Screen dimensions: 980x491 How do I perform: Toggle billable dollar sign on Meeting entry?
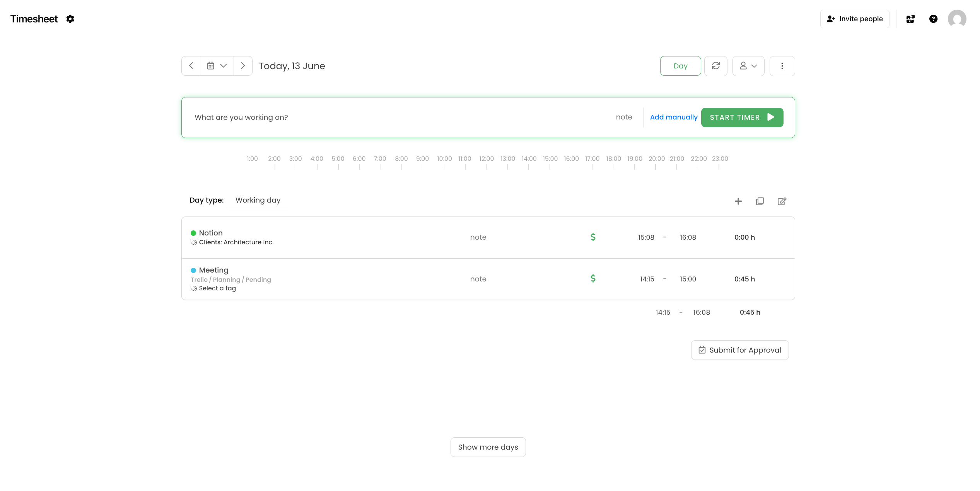[x=593, y=278]
